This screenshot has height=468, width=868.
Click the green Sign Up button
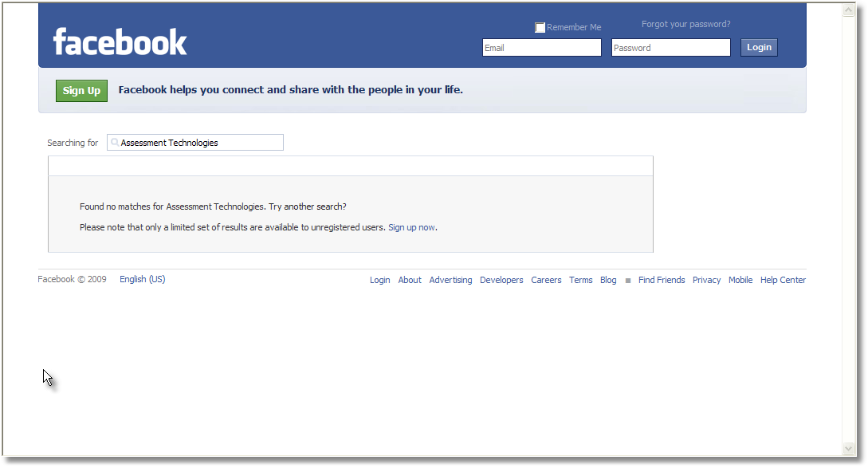[81, 91]
